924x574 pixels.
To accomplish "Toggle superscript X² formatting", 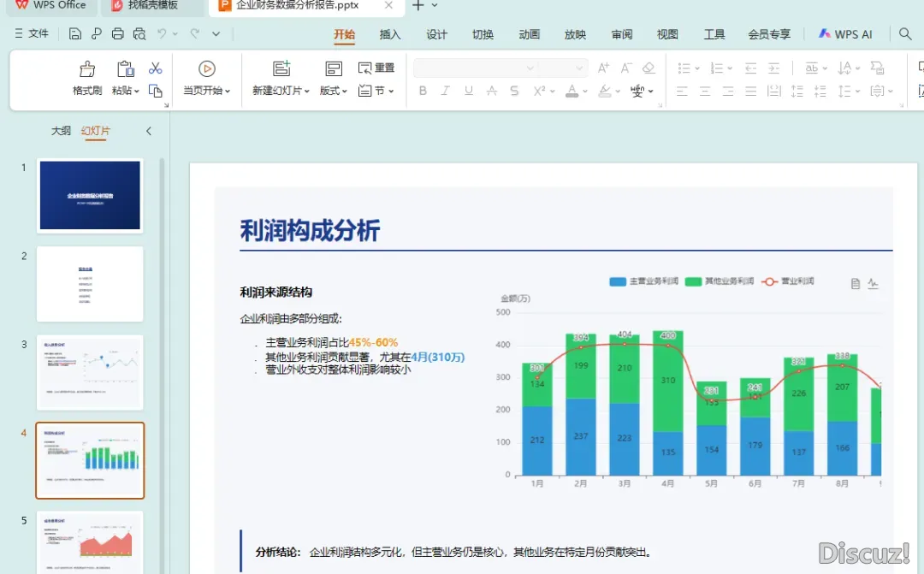I will (x=539, y=91).
